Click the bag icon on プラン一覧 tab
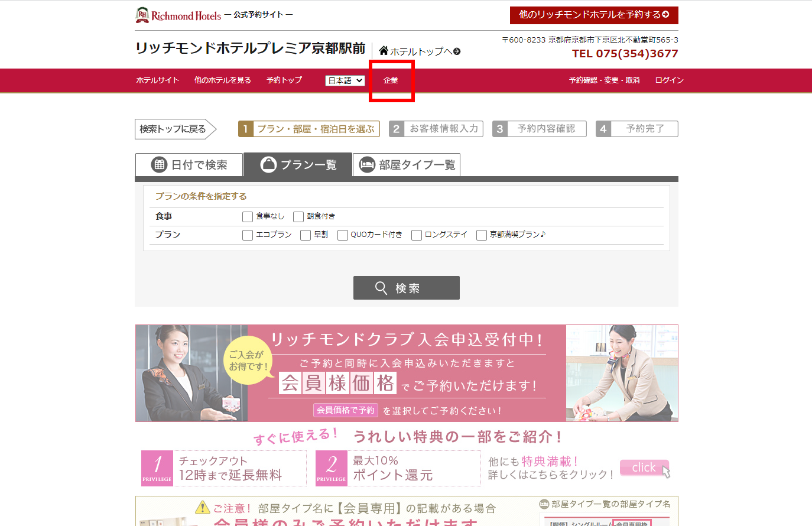Screen dimensions: 812x526 coord(268,164)
